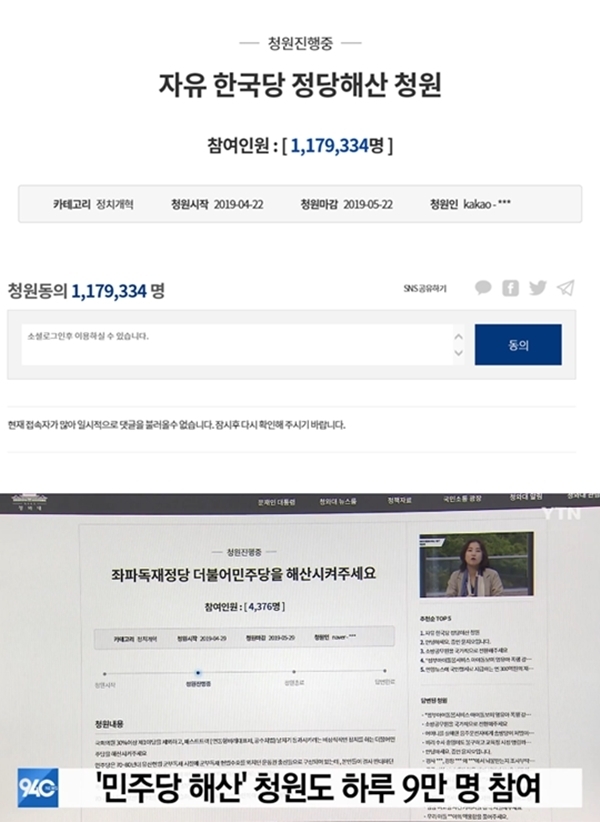Click the Blue House logo in header
Viewport: 600px width, 822px height.
click(x=21, y=502)
